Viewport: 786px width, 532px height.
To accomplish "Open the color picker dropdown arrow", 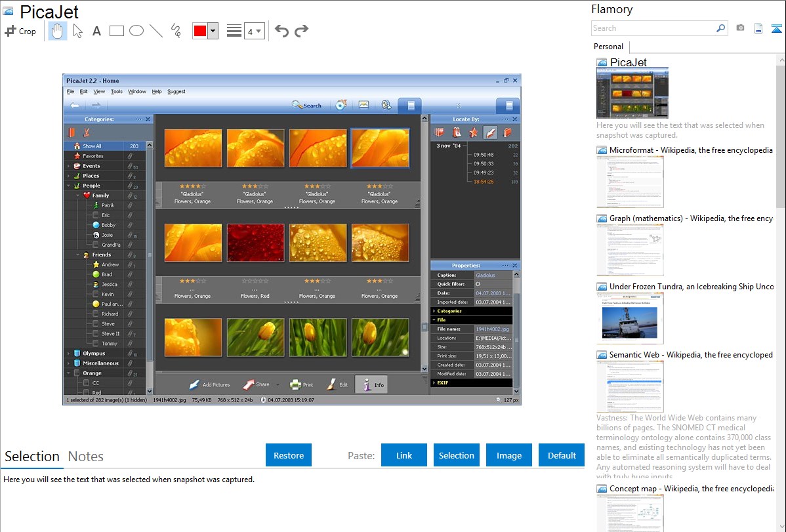I will [x=213, y=31].
